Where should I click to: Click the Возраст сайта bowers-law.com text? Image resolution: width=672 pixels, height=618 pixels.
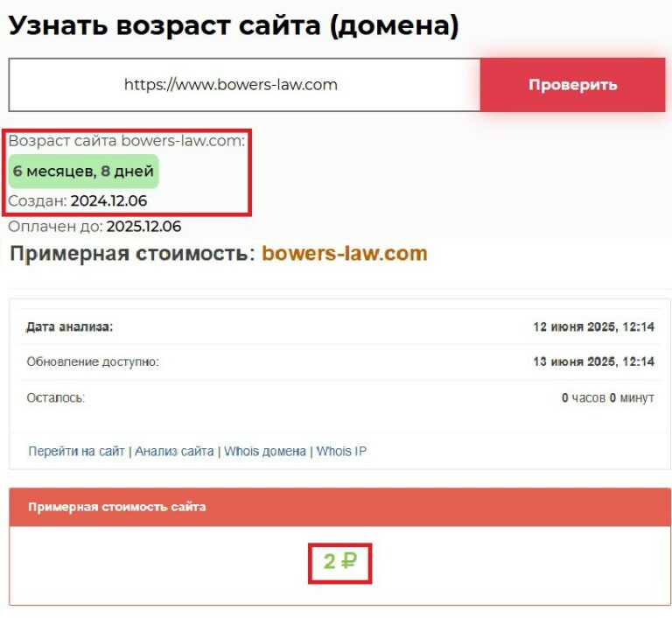126,141
